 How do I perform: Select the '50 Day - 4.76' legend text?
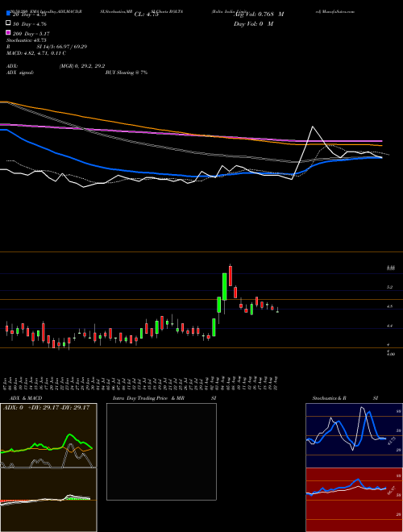coord(29,24)
